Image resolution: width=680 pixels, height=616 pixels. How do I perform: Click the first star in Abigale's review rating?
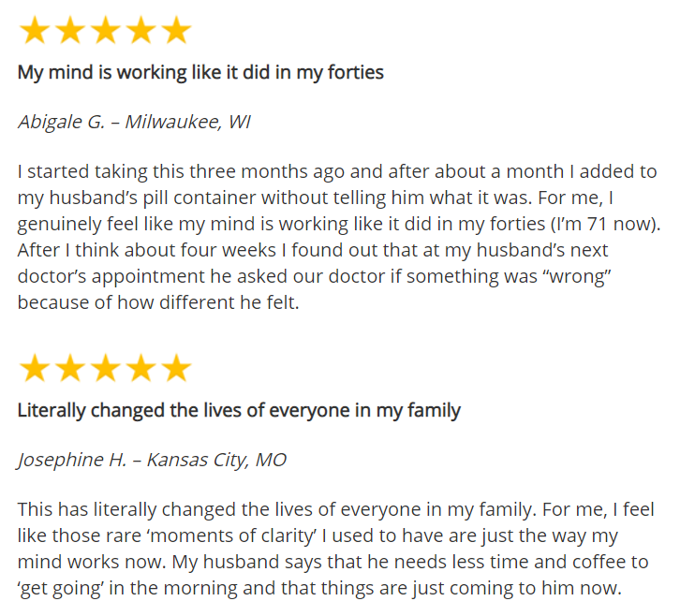(x=35, y=32)
